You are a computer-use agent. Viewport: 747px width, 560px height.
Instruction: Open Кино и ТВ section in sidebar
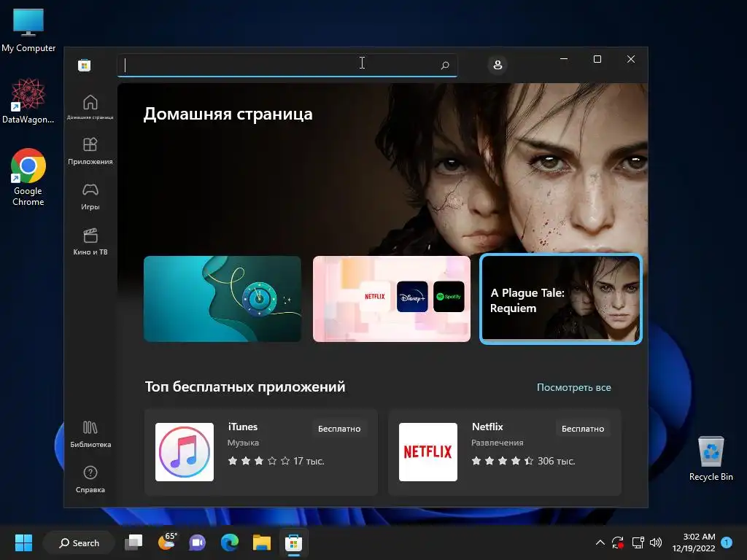pos(90,241)
